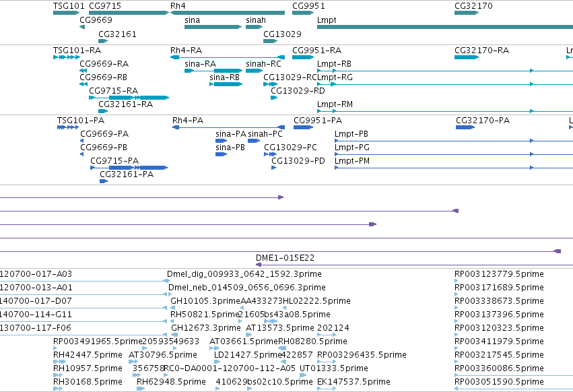Select the CG32170-PA feature
The height and width of the screenshot is (392, 573).
pyautogui.click(x=465, y=127)
